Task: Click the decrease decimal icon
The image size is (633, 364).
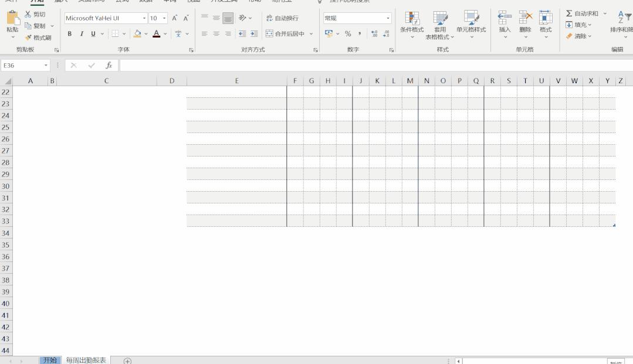Action: tap(386, 34)
